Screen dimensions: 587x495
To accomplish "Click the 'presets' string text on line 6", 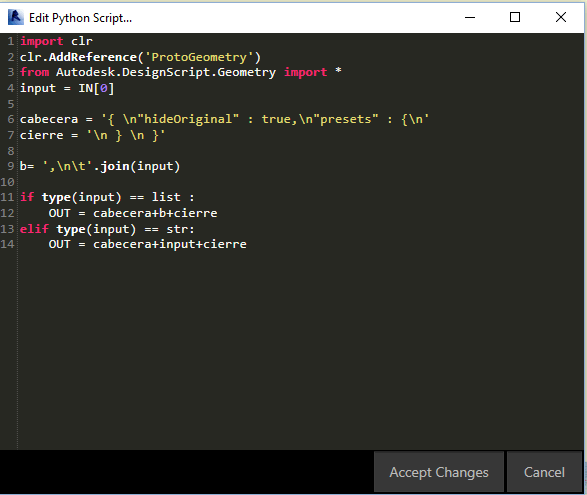I will tap(346, 119).
